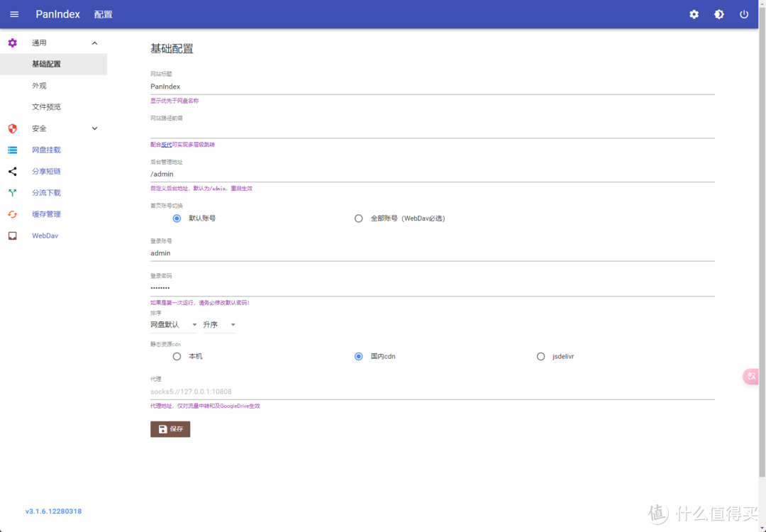
Task: Select 全部账号 (WebDav必选) radio option
Action: click(359, 218)
